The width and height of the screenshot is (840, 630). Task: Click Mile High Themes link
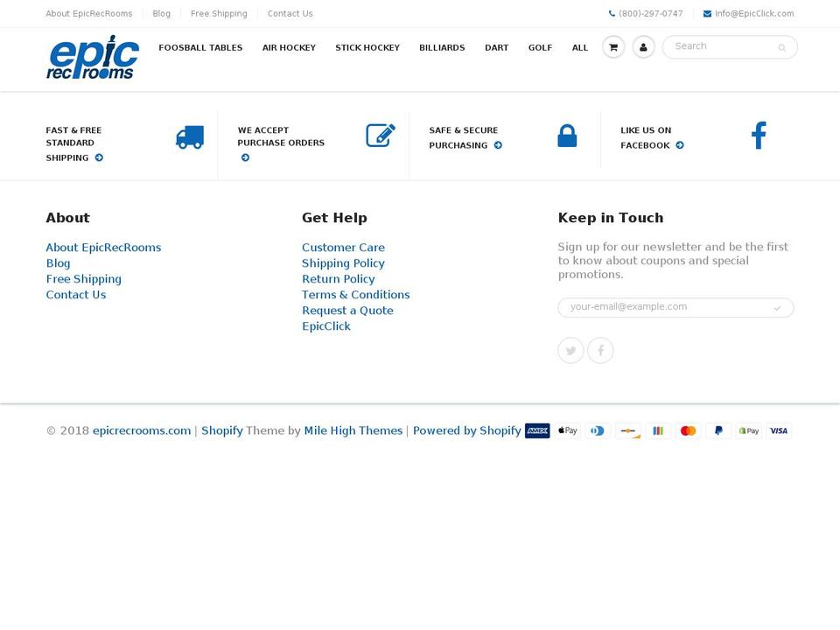tap(353, 430)
